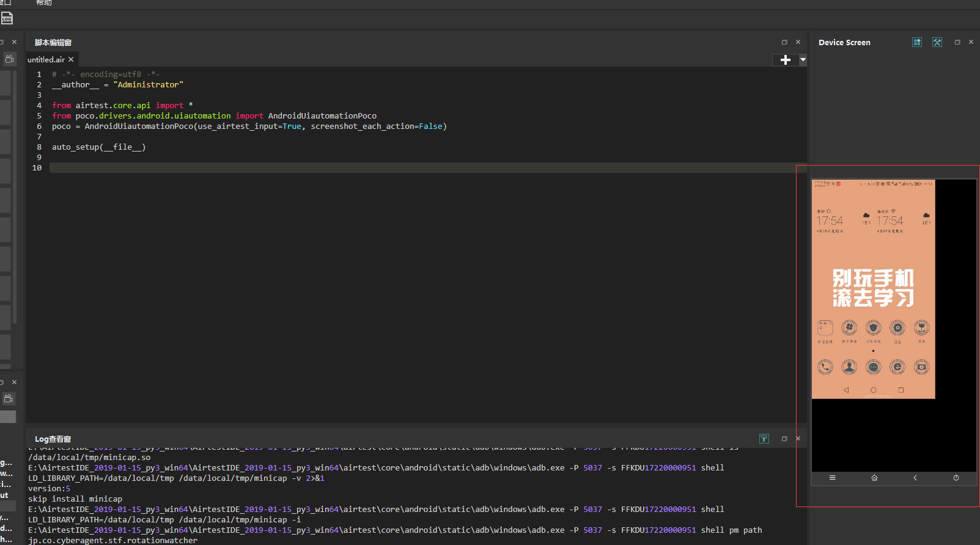Click the 'auto_setup(__file__)' code line
980x545 pixels.
(x=98, y=147)
